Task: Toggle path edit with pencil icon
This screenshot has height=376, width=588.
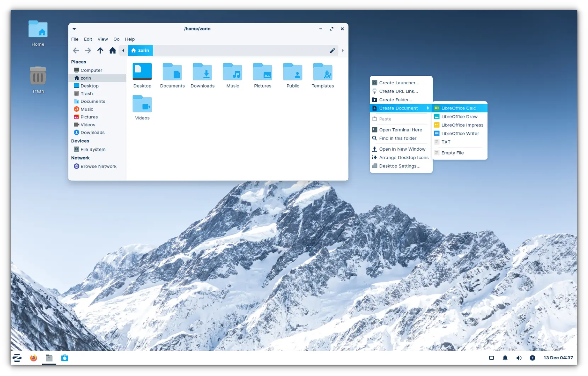Action: point(332,51)
